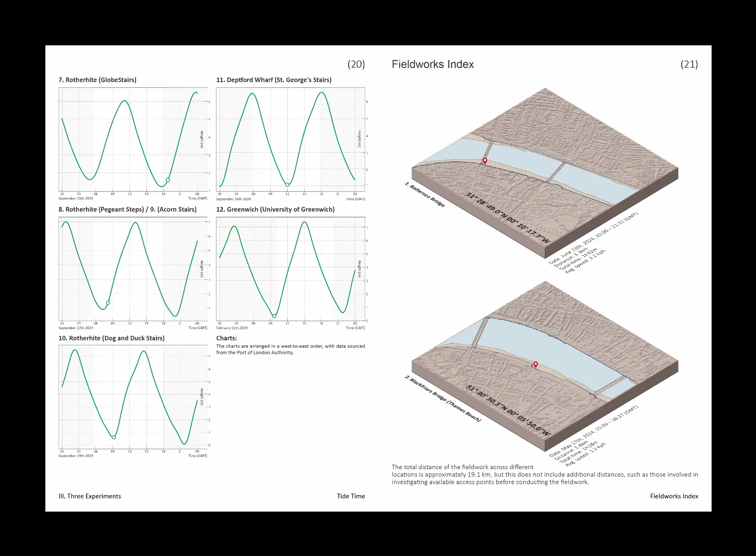
Task: Select the circle marker on the Dog and Duck Stairs chart
Action: click(114, 437)
